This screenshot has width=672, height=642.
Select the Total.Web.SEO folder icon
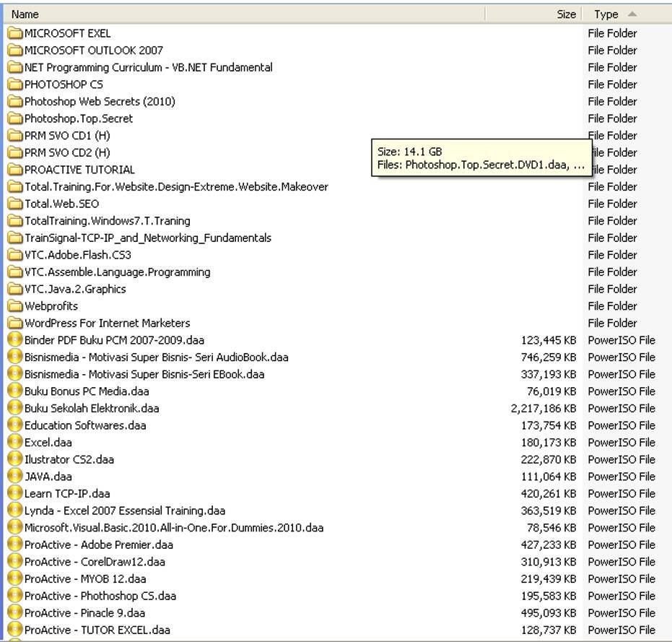(15, 204)
